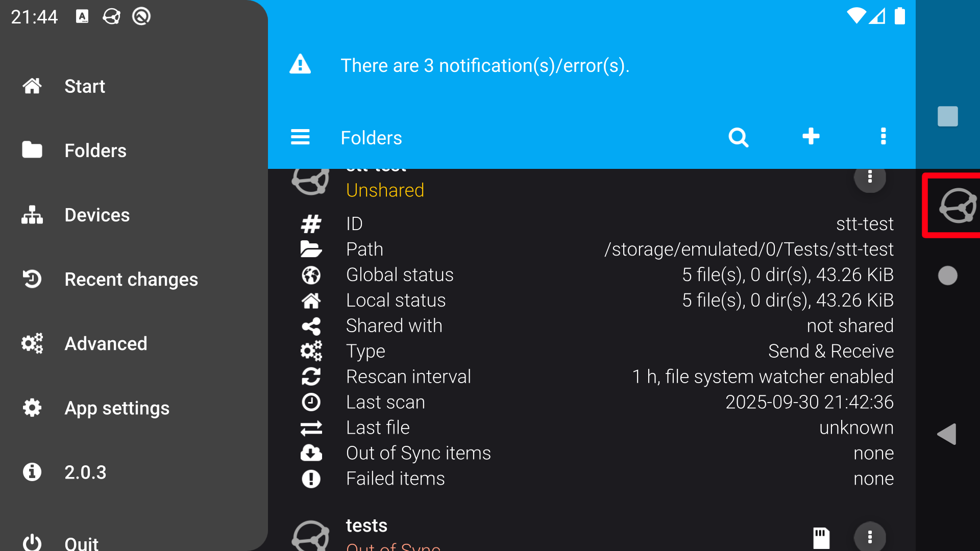This screenshot has height=551, width=980.
Task: Open Recent changes
Action: 131,279
